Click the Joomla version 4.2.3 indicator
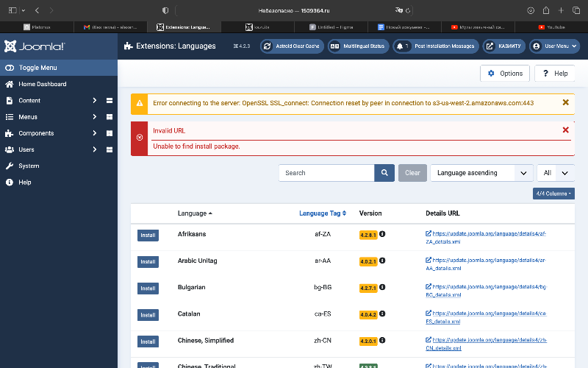The width and height of the screenshot is (588, 368). [x=242, y=46]
